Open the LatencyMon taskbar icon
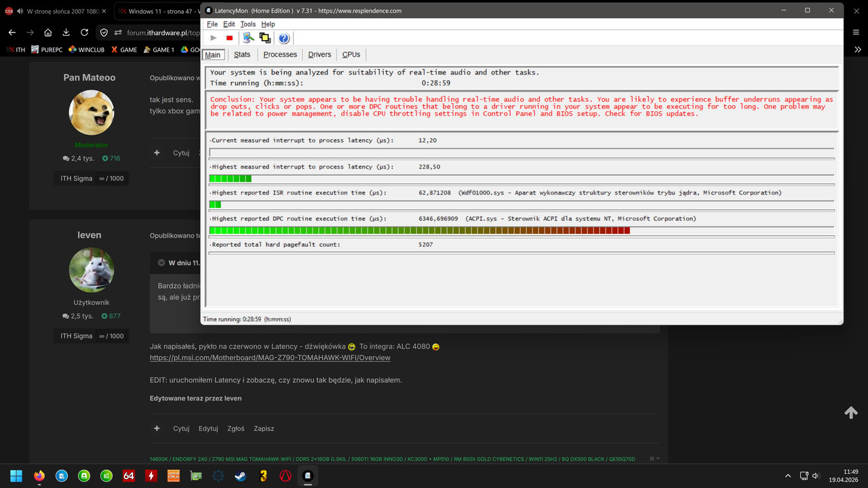Viewport: 868px width, 488px height. pos(307,476)
